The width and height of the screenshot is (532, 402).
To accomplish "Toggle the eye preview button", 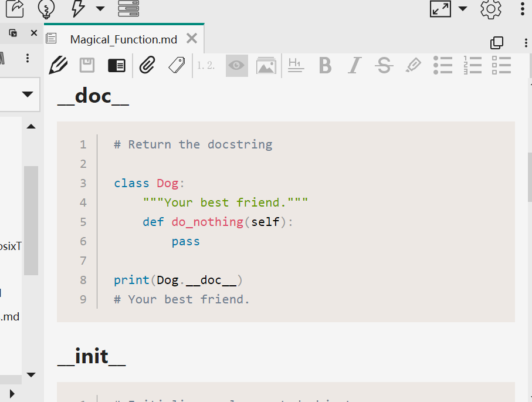I will [x=237, y=66].
